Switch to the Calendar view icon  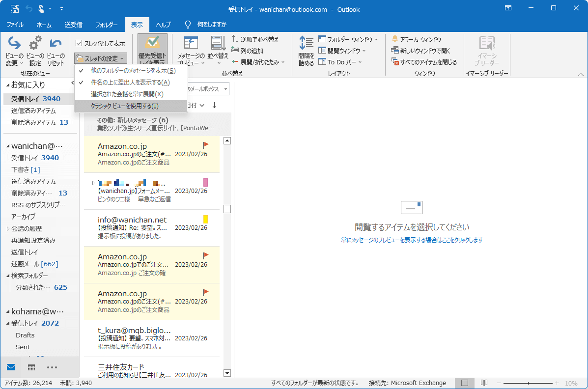pyautogui.click(x=31, y=367)
